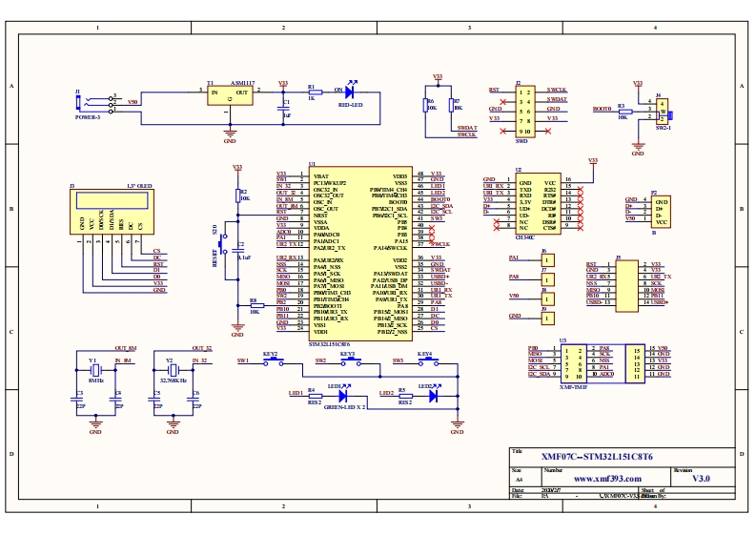
Task: Select resistor R1 near the LED
Action: 311,92
